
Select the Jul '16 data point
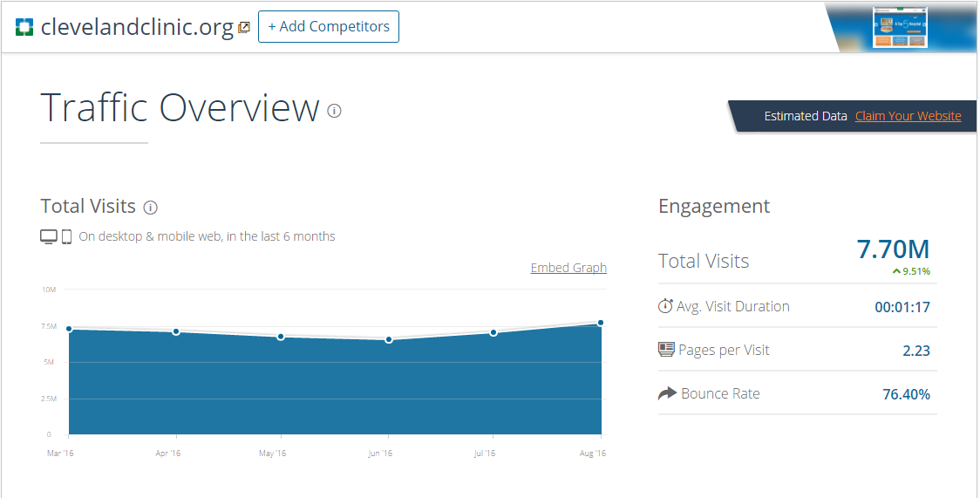(493, 332)
